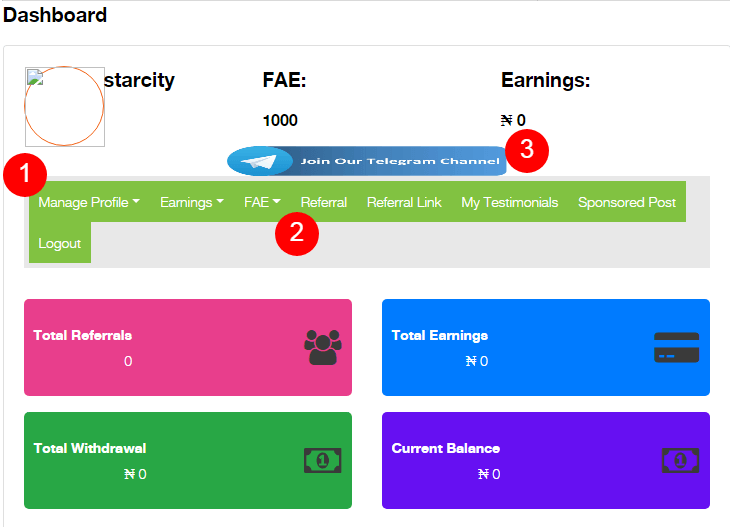The width and height of the screenshot is (730, 527).
Task: Click the Total Withdrawal banknote icon
Action: [323, 461]
